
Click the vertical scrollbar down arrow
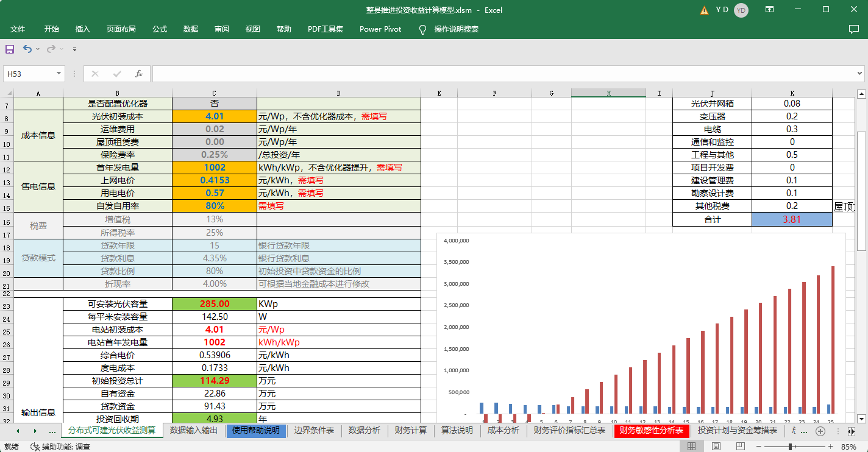[861, 418]
